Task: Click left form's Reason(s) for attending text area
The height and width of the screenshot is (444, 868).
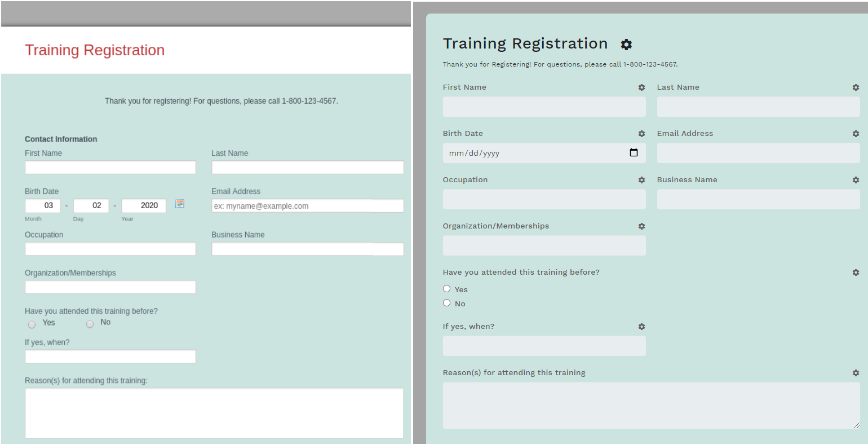Action: (x=214, y=412)
